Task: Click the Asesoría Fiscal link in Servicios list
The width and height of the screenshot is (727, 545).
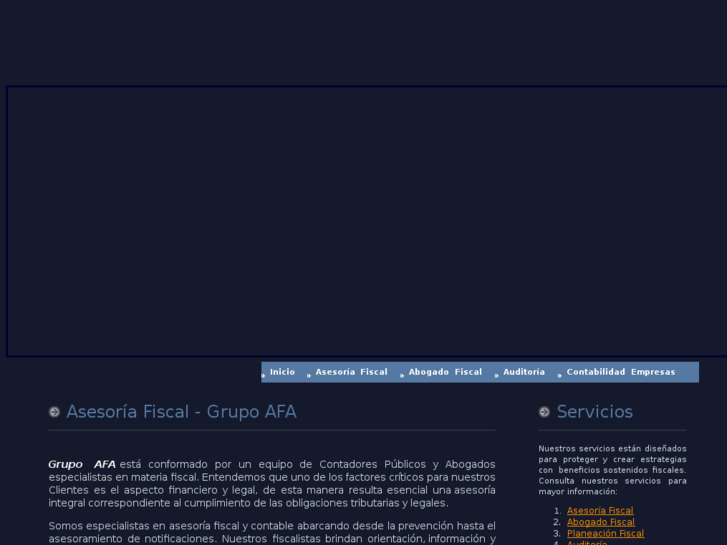Action: (600, 511)
